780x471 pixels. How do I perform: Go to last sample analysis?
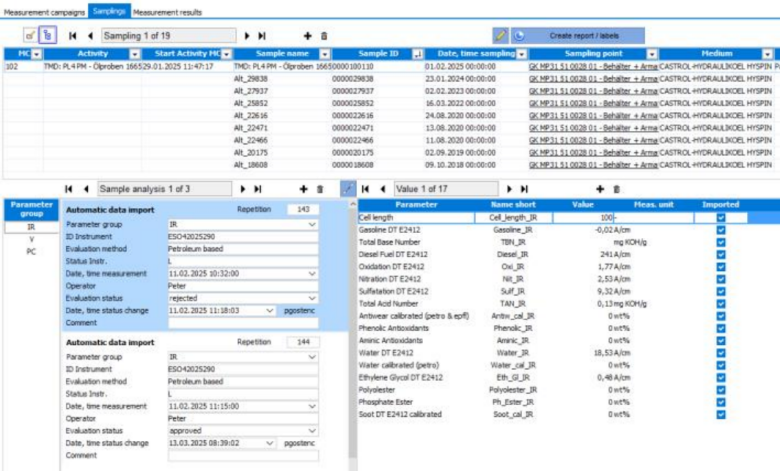(x=258, y=189)
